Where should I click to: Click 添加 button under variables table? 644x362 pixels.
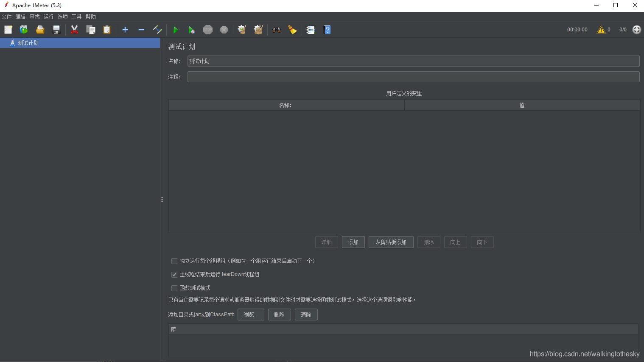pos(353,242)
